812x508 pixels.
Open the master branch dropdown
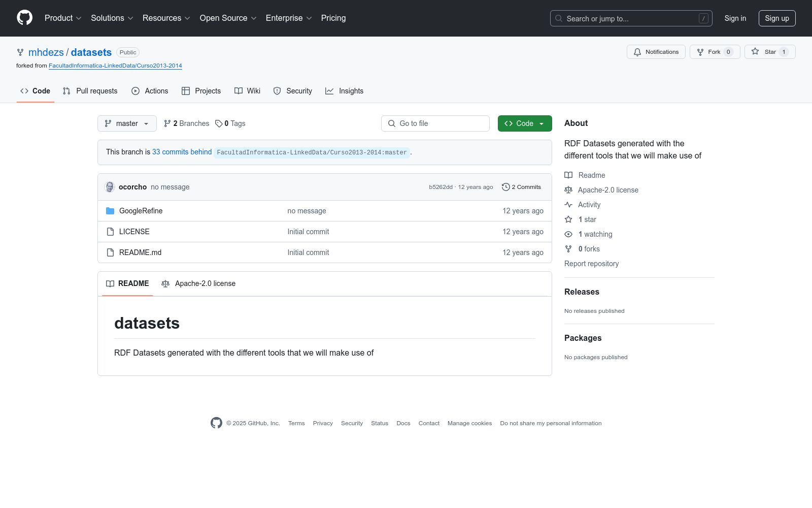point(127,123)
